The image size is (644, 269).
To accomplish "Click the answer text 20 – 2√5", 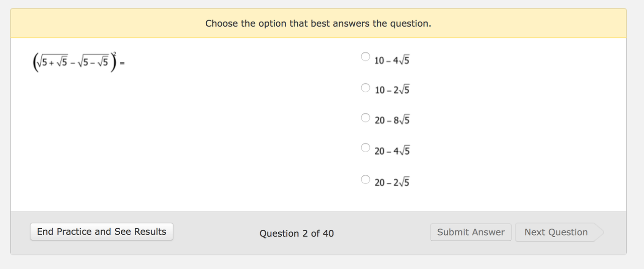I will (392, 182).
